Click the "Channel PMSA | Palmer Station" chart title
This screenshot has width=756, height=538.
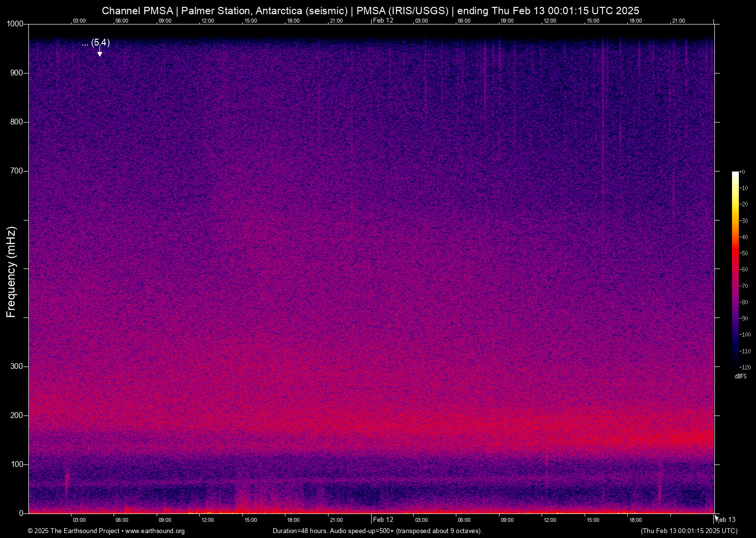(371, 11)
